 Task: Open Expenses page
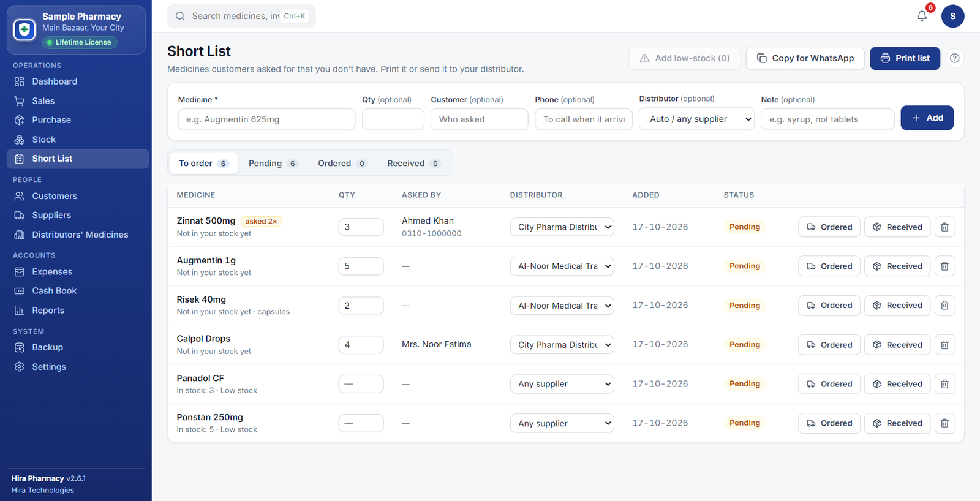coord(78,272)
